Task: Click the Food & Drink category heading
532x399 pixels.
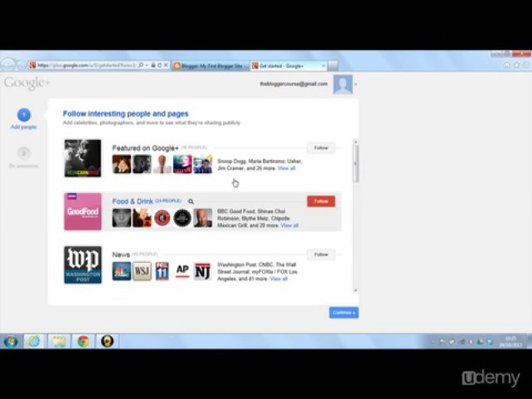Action: point(132,202)
